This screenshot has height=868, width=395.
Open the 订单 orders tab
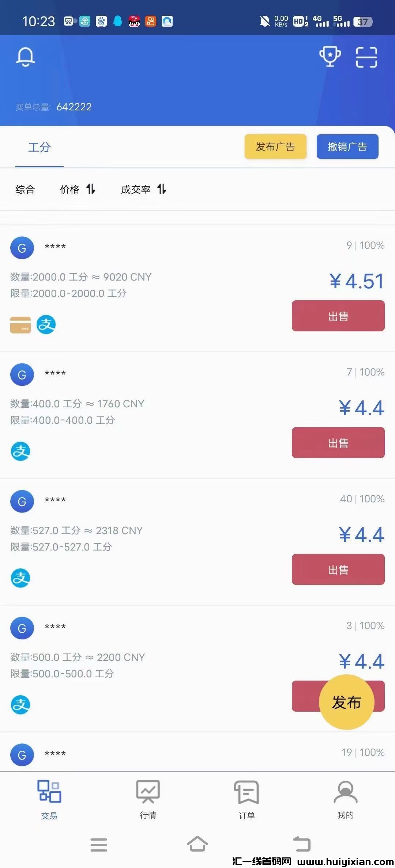247,799
